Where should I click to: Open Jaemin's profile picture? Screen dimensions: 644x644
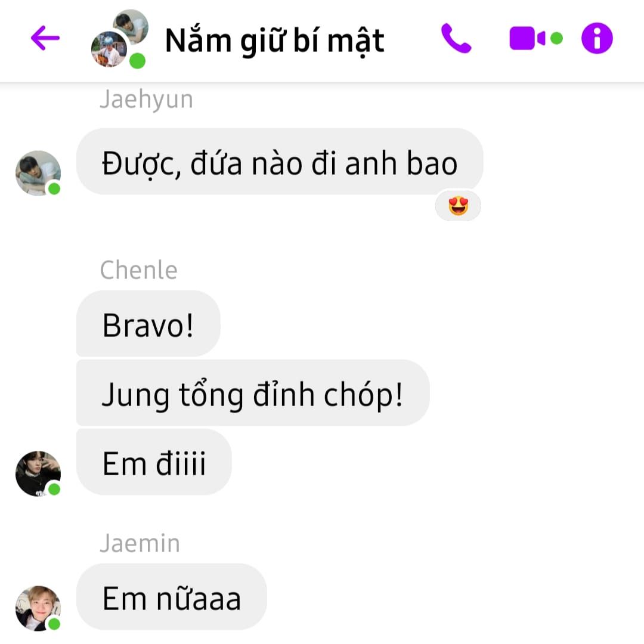tap(38, 608)
